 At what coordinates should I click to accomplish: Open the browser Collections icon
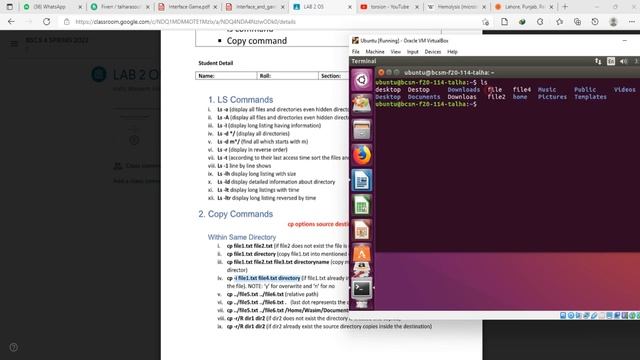577,22
